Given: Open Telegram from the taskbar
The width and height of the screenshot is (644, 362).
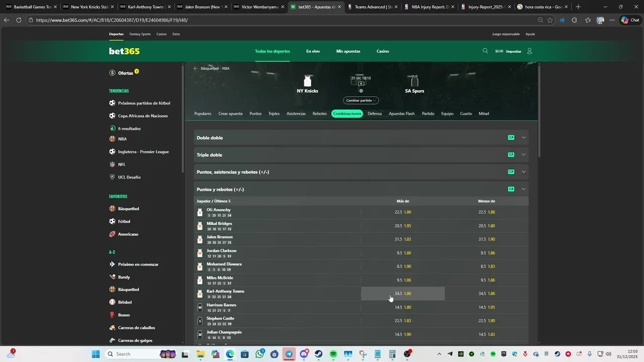Looking at the screenshot, I should [289, 354].
